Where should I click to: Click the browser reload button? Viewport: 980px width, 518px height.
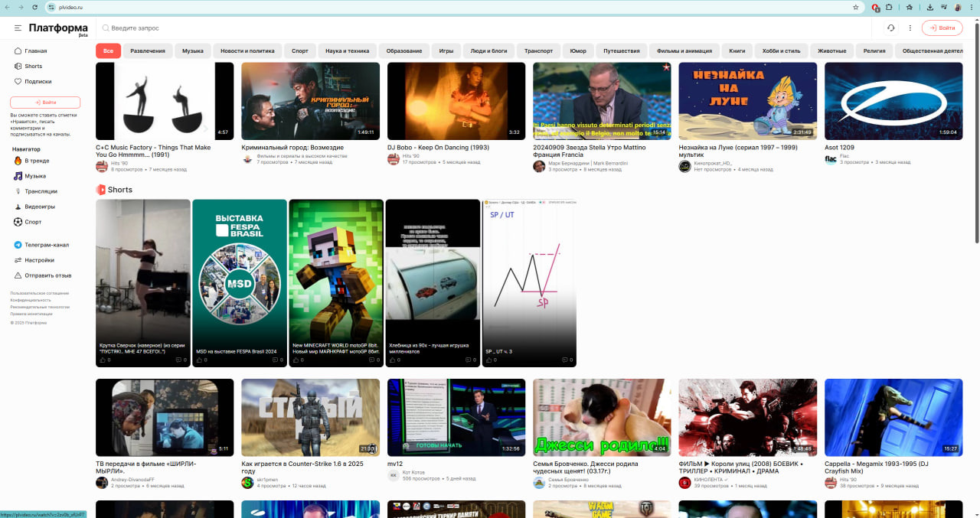tap(34, 7)
